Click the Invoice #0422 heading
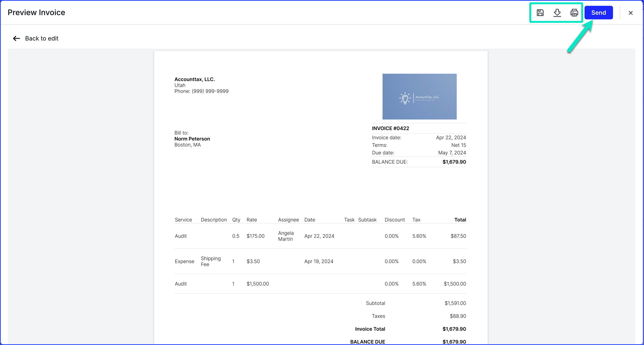This screenshot has height=345, width=644. (390, 128)
